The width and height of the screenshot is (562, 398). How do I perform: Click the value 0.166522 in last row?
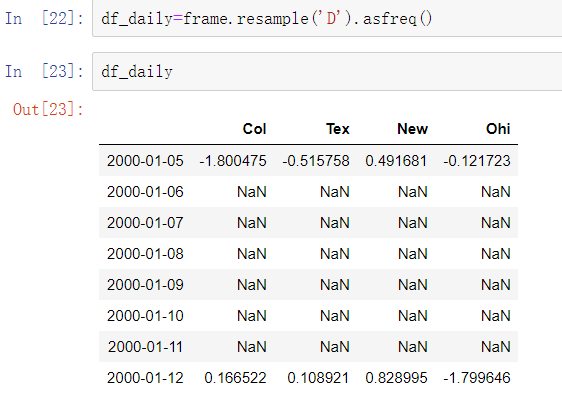coord(235,378)
